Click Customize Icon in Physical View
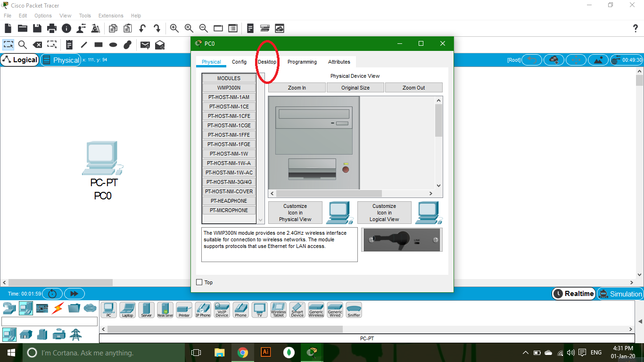The image size is (644, 362). (295, 213)
